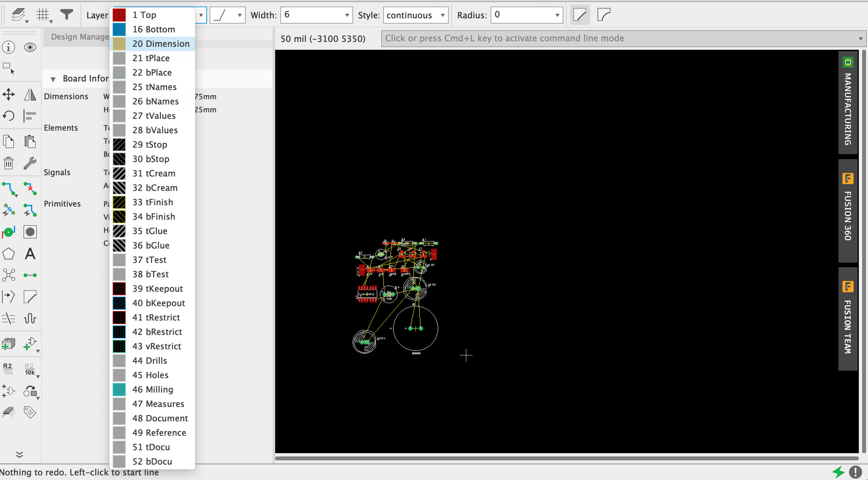Choose 46 Milling layer
This screenshot has width=868, height=480.
pos(153,389)
